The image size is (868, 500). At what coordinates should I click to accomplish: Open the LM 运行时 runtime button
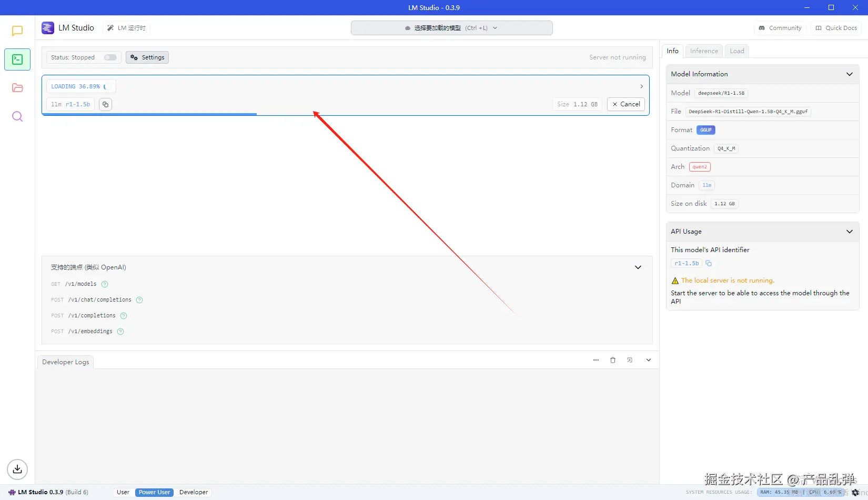[126, 28]
